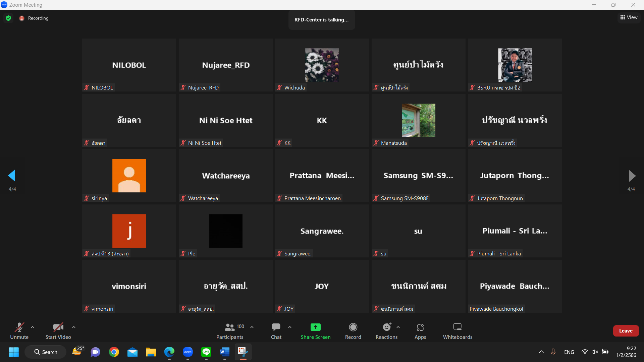644x362 pixels.
Task: Expand chat options arrow beside Chat
Action: [290, 327]
